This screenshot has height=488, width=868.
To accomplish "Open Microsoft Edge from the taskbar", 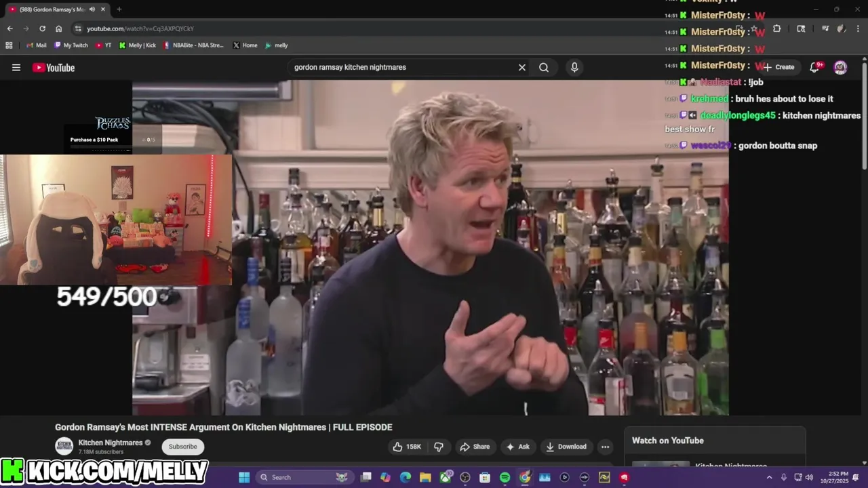I will click(406, 477).
